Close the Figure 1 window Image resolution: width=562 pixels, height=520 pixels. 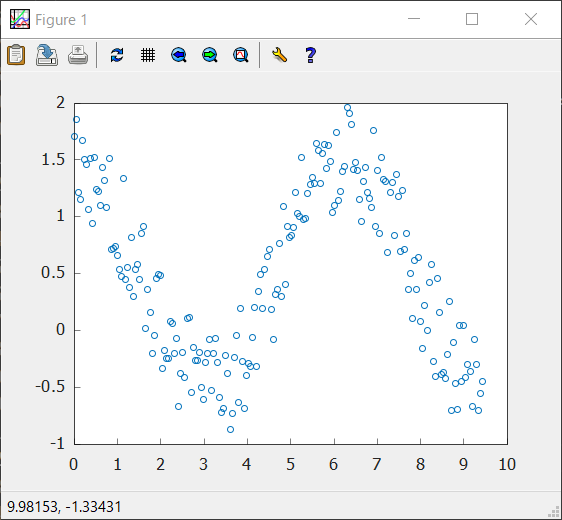tap(531, 19)
